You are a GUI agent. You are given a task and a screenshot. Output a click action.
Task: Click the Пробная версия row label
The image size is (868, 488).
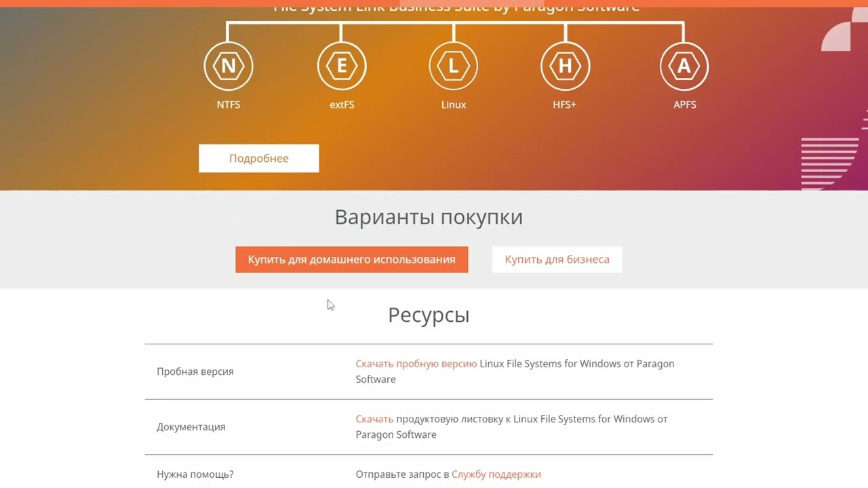click(195, 371)
